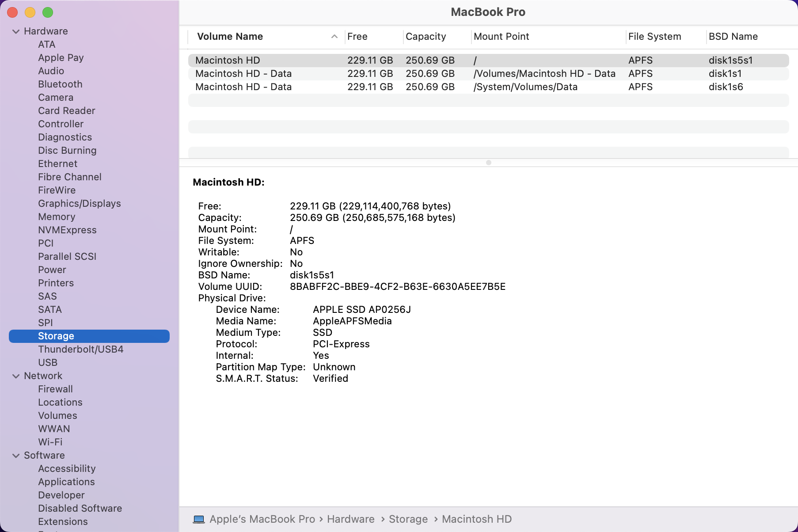This screenshot has height=532, width=798.
Task: Select ATA in the sidebar
Action: [x=47, y=45]
